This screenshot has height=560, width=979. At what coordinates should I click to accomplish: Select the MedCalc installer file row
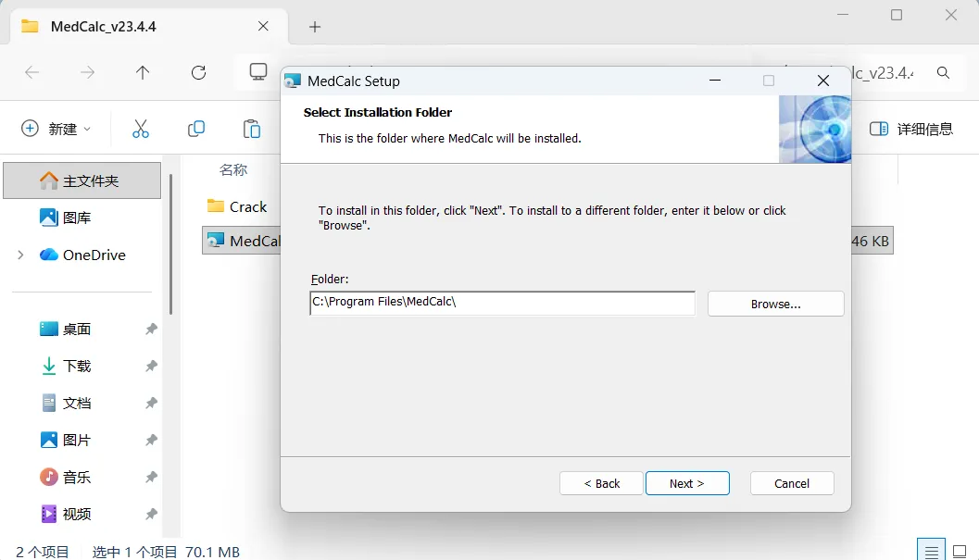[243, 241]
